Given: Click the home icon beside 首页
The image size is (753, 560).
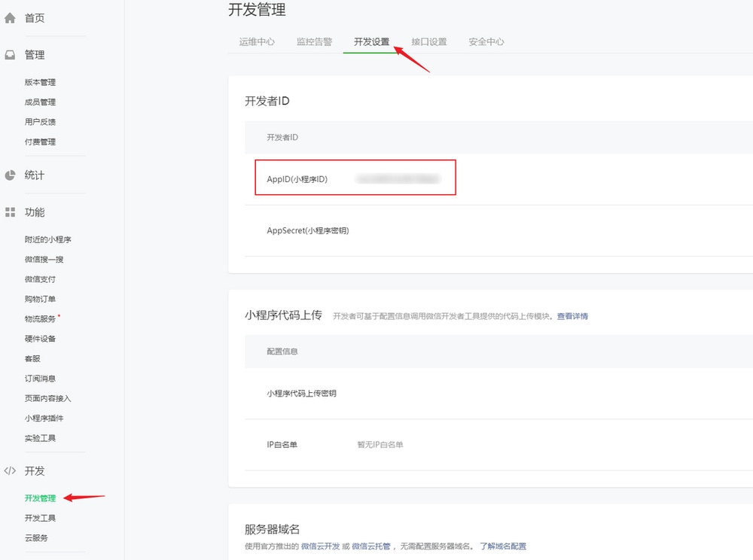Looking at the screenshot, I should coord(10,17).
